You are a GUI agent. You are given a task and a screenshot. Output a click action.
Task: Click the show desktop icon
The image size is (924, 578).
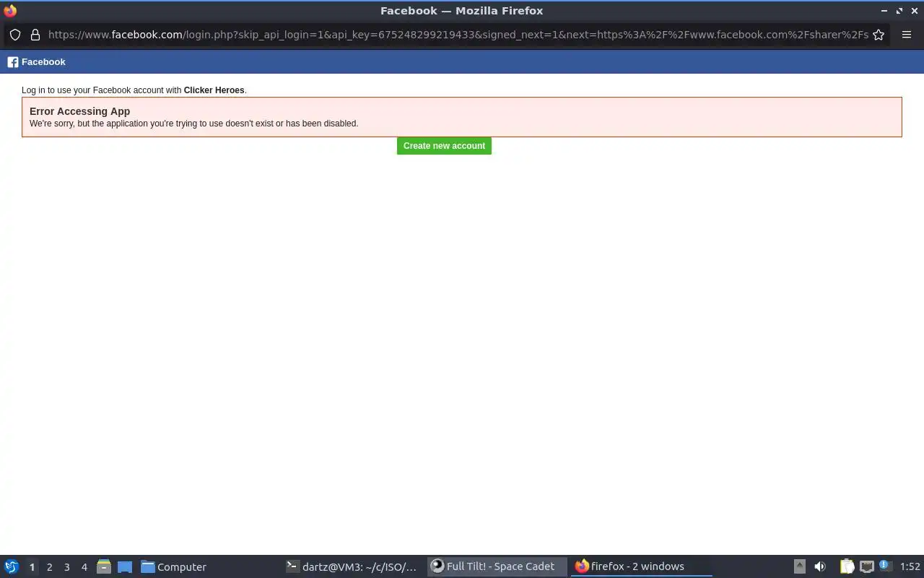125,567
